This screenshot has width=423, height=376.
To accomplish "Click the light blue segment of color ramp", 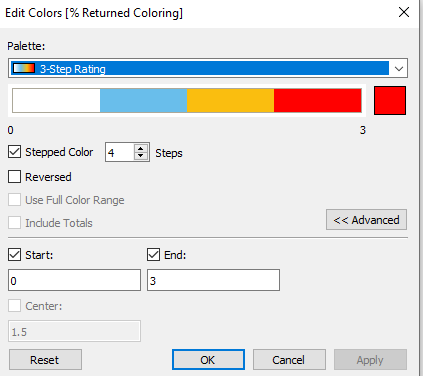I will [143, 100].
